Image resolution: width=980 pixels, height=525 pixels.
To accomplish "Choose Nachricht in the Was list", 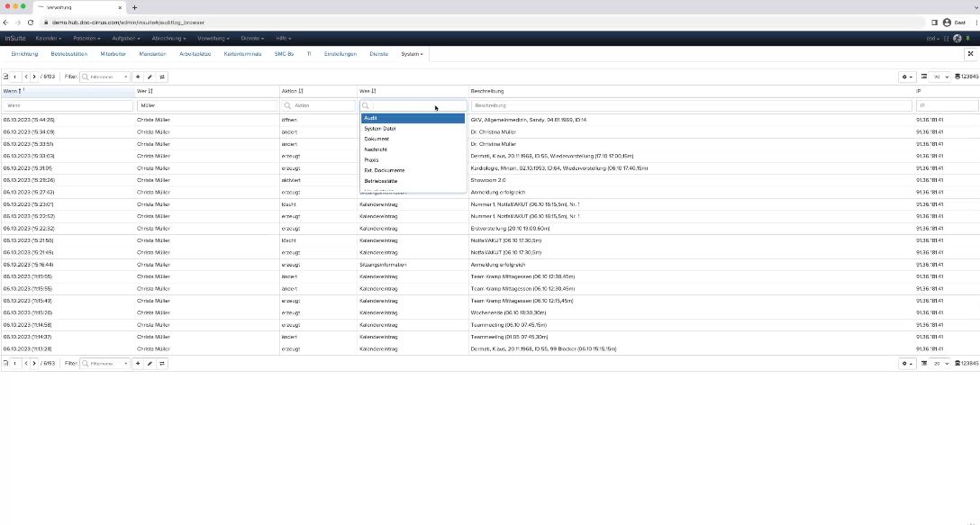I will (x=413, y=149).
